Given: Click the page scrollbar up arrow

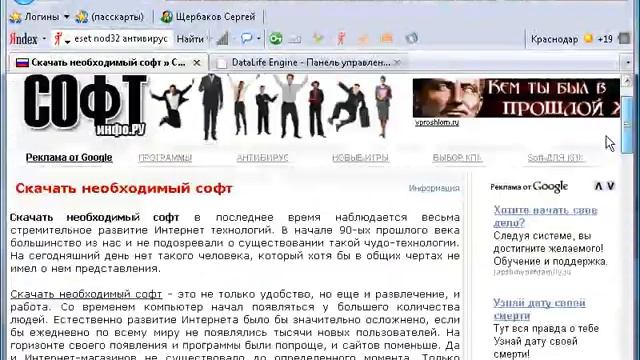Looking at the screenshot, I should pos(627,80).
